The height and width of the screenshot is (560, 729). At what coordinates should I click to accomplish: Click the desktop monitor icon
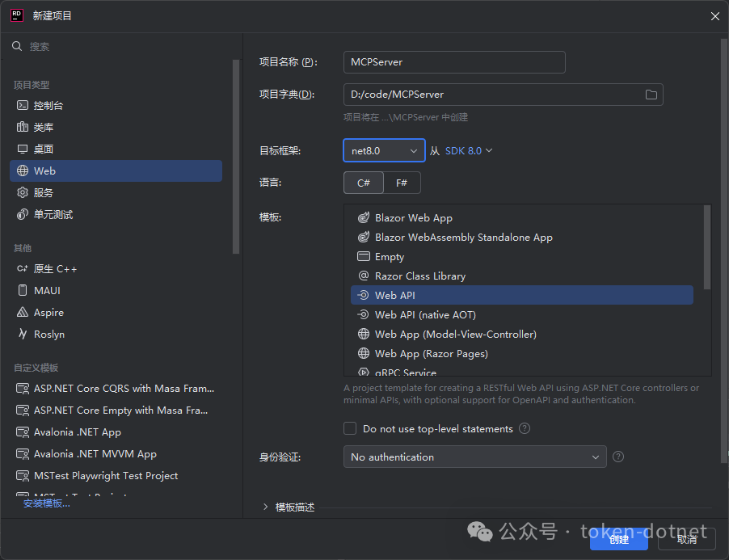pyautogui.click(x=23, y=149)
